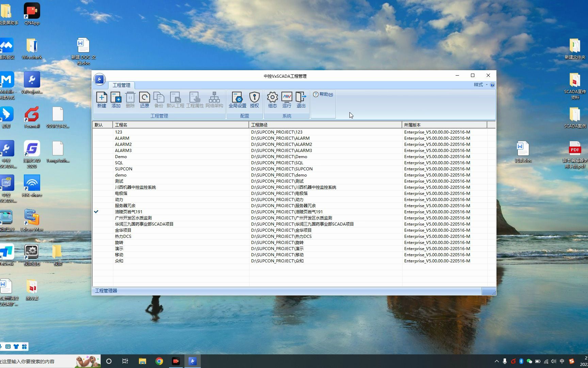This screenshot has width=588, height=368.
Task: Select the ALARM2 project name
Action: (x=123, y=144)
